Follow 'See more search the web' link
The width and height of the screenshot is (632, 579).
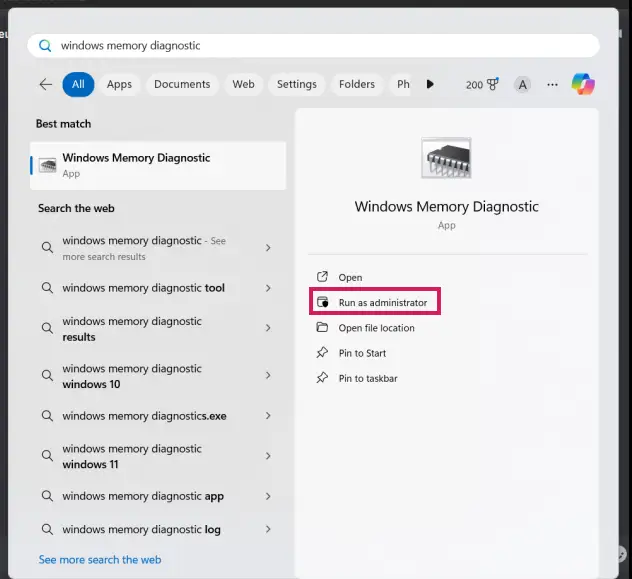pos(100,559)
